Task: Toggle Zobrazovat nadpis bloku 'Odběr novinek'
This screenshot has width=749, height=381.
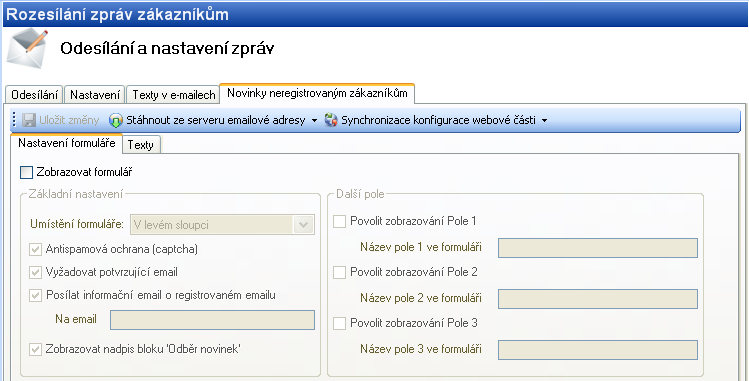Action: coord(35,349)
